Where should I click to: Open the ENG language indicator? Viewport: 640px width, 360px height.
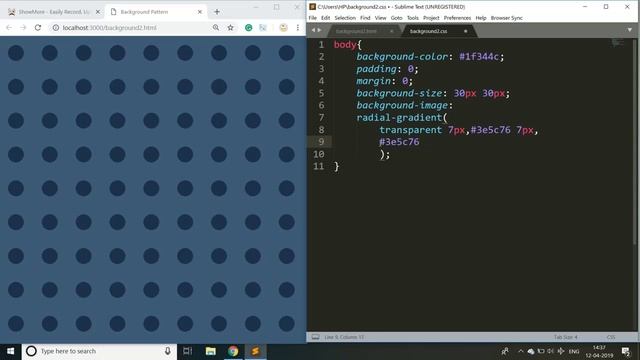[x=574, y=351]
